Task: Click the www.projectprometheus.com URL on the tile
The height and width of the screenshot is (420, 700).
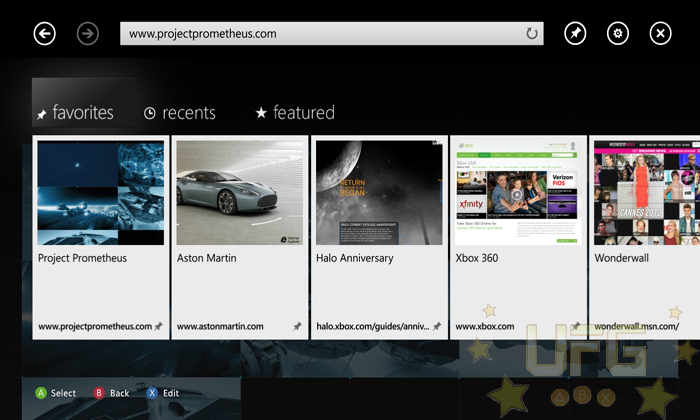Action: click(x=95, y=326)
